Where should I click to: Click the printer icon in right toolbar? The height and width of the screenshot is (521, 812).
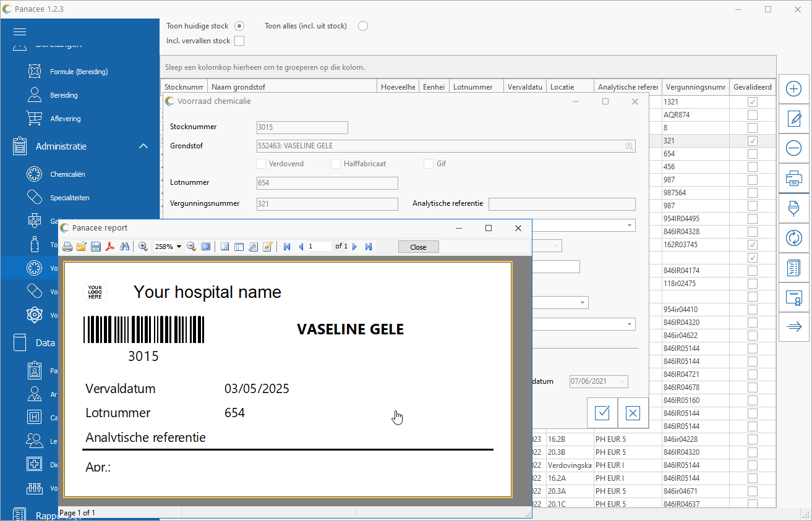[794, 179]
